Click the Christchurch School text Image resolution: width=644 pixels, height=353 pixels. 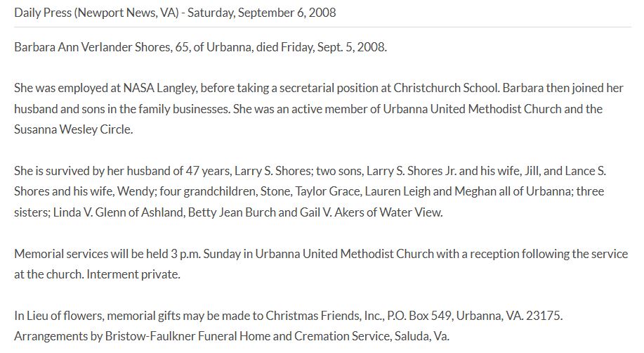[446, 89]
